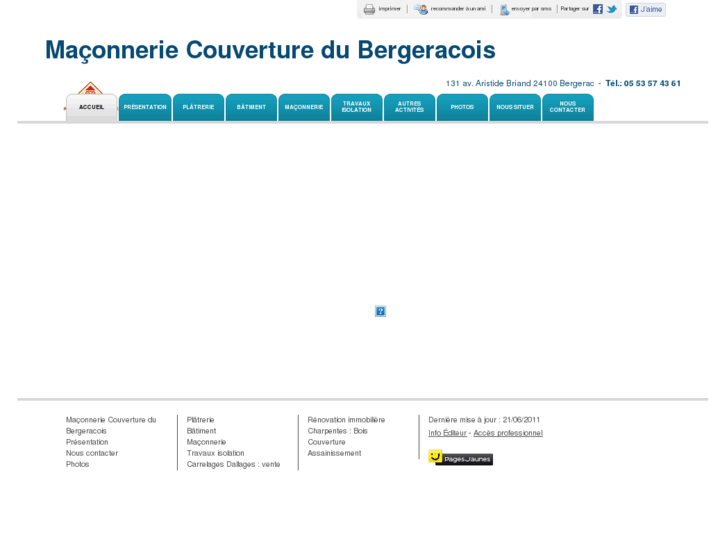Click footer link Photos
This screenshot has height=545, width=727.
tap(77, 464)
